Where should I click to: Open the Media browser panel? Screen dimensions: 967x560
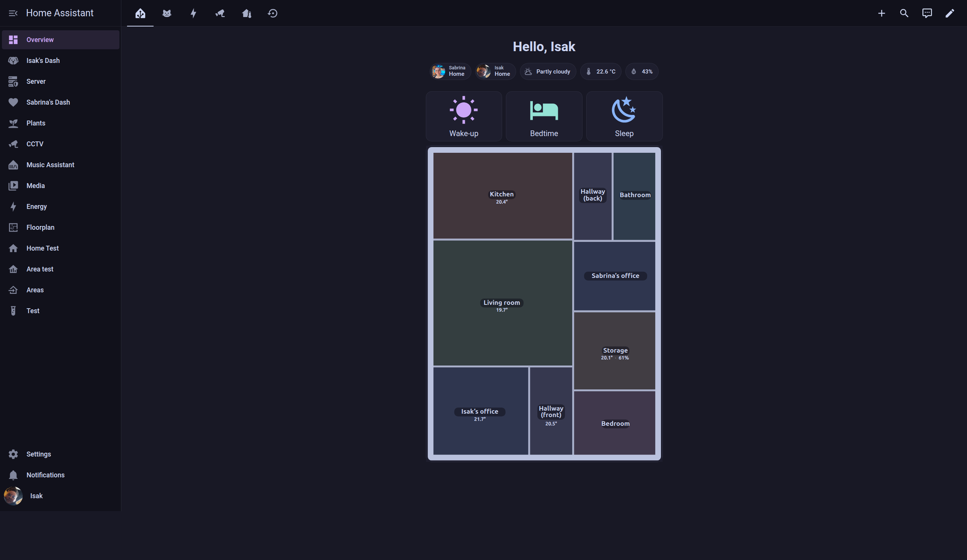(x=60, y=186)
